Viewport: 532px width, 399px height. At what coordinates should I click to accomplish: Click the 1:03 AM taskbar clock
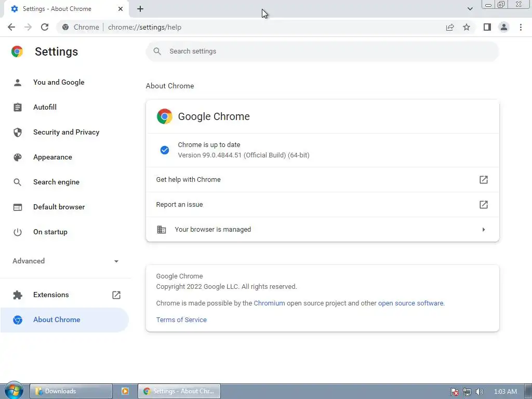click(505, 392)
